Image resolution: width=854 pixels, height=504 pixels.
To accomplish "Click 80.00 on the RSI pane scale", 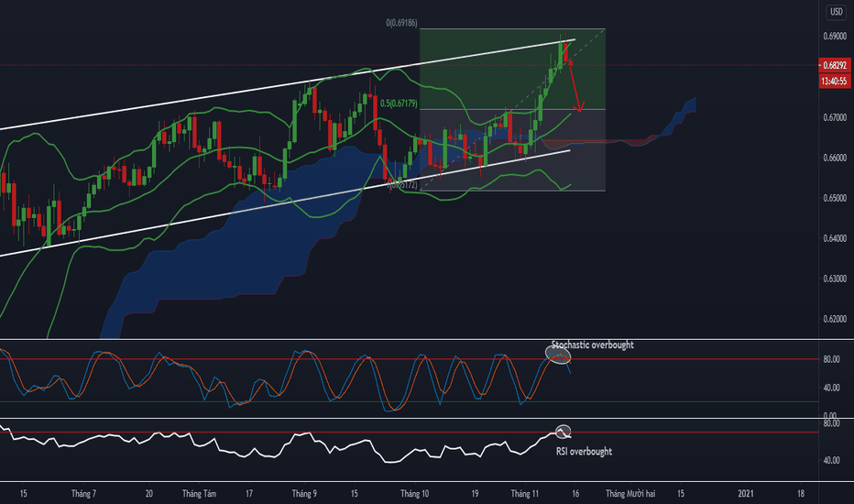I will pyautogui.click(x=831, y=423).
